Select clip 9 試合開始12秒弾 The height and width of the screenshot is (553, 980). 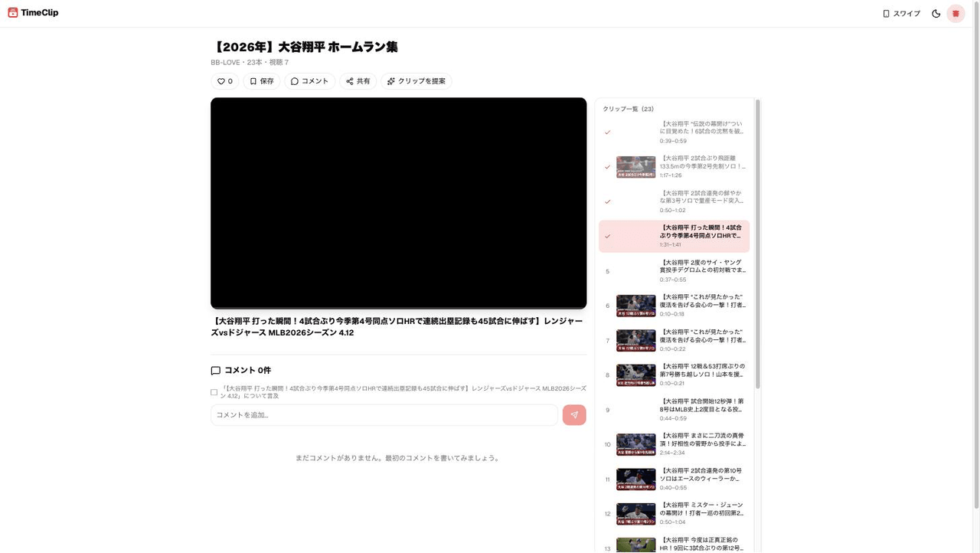coord(674,410)
